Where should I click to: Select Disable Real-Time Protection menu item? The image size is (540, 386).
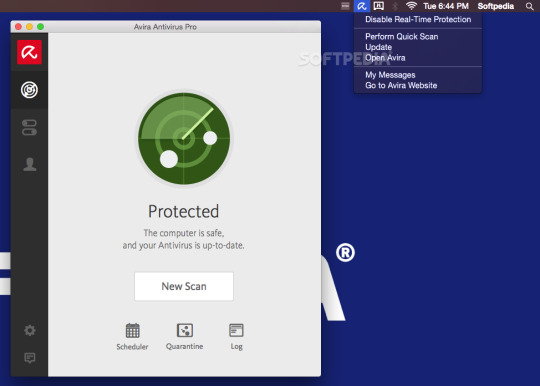pos(418,19)
